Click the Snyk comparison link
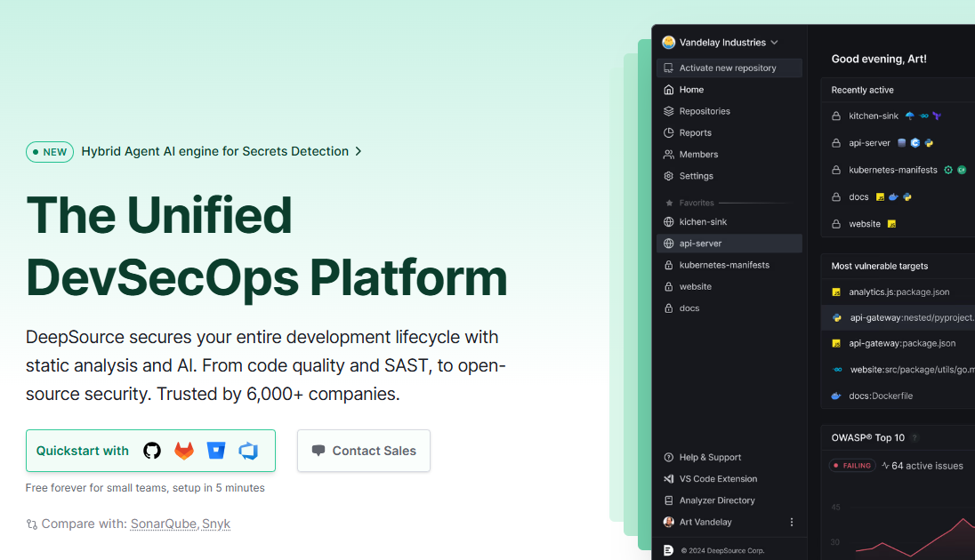Screen dimensions: 975x560 tap(216, 524)
